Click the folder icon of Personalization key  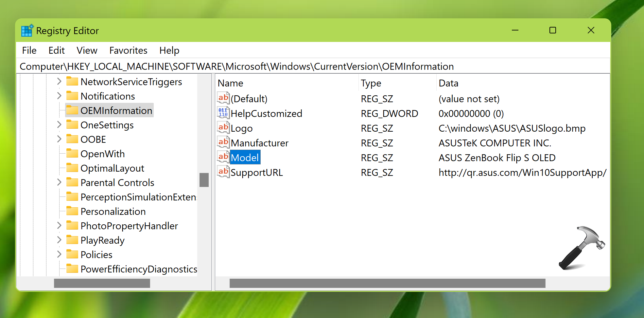[x=72, y=211]
